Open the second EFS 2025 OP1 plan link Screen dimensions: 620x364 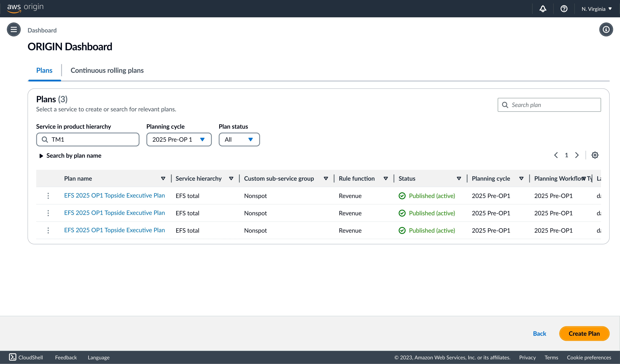tap(114, 213)
